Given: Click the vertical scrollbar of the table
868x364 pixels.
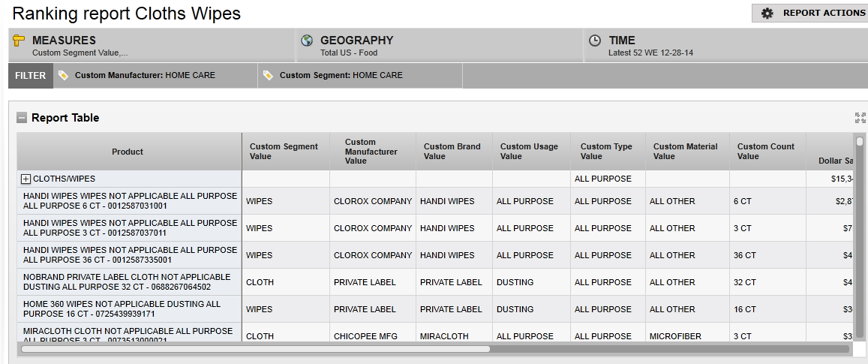Looking at the screenshot, I should pos(860,225).
